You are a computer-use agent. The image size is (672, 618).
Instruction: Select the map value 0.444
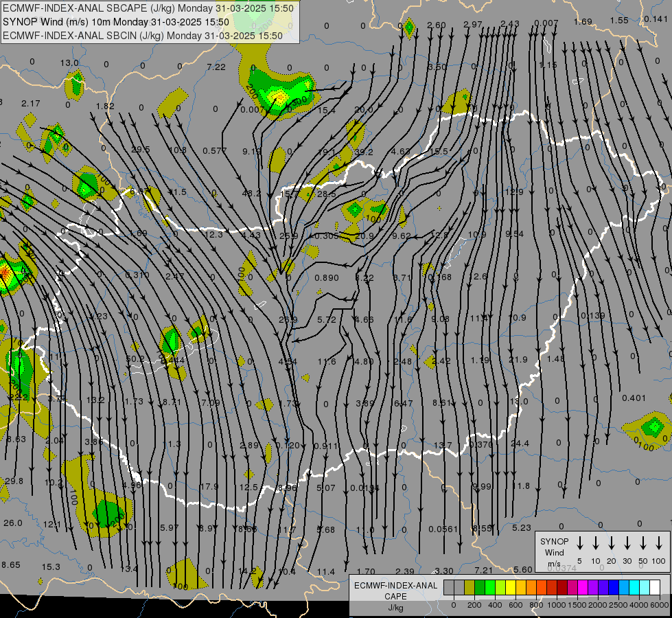click(173, 360)
